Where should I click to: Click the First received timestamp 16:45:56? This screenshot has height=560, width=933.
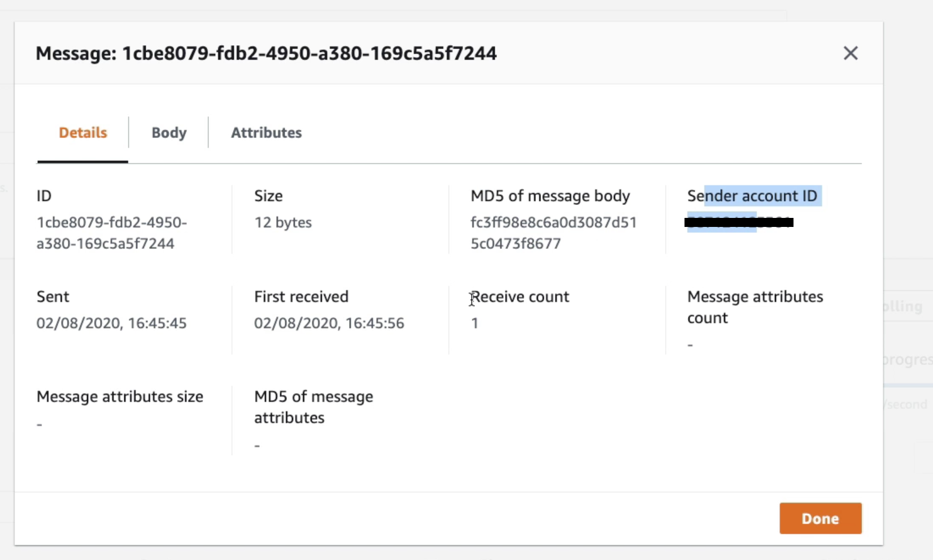pyautogui.click(x=329, y=323)
